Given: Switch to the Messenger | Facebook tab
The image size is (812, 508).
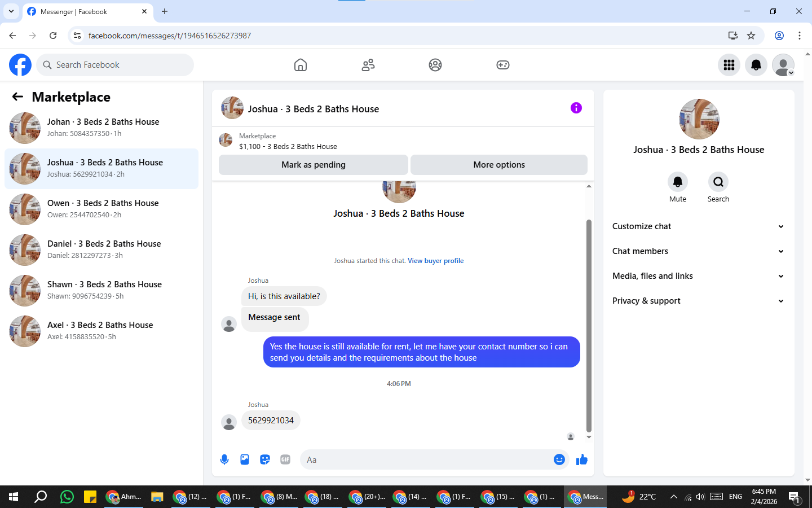Looking at the screenshot, I should pos(87,11).
